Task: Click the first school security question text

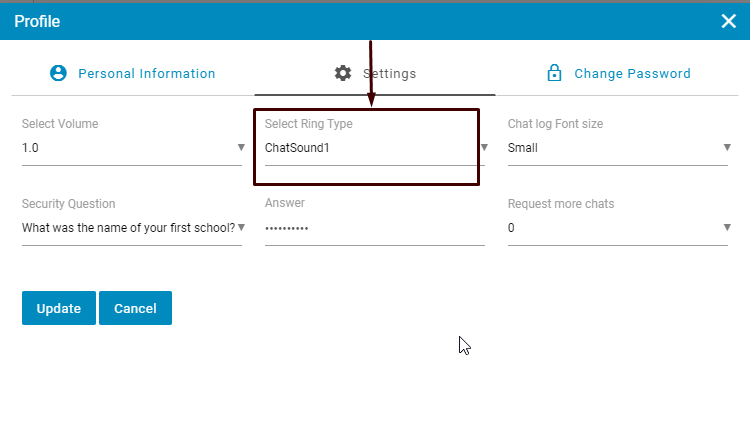Action: (127, 227)
